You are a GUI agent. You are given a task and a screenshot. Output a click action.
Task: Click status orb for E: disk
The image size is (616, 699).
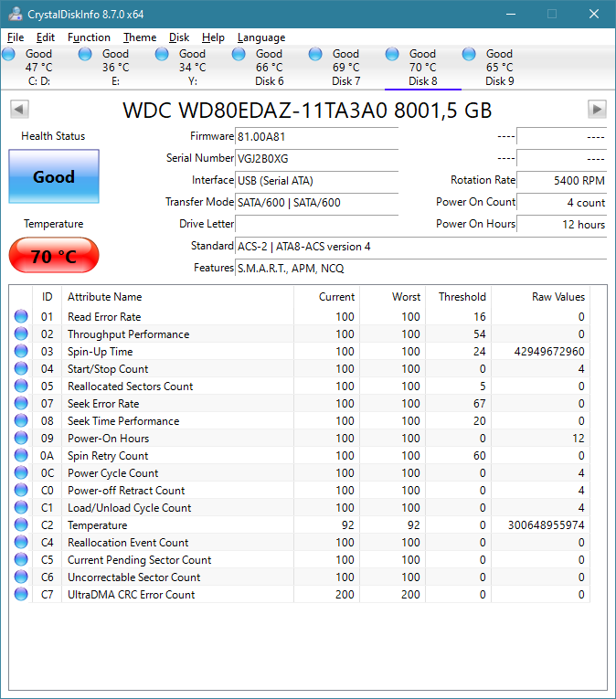point(85,54)
